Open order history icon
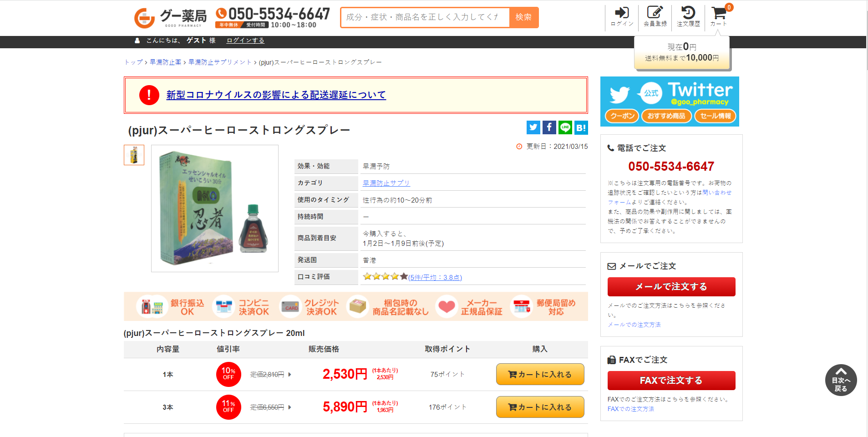Image resolution: width=868 pixels, height=437 pixels. pos(688,16)
